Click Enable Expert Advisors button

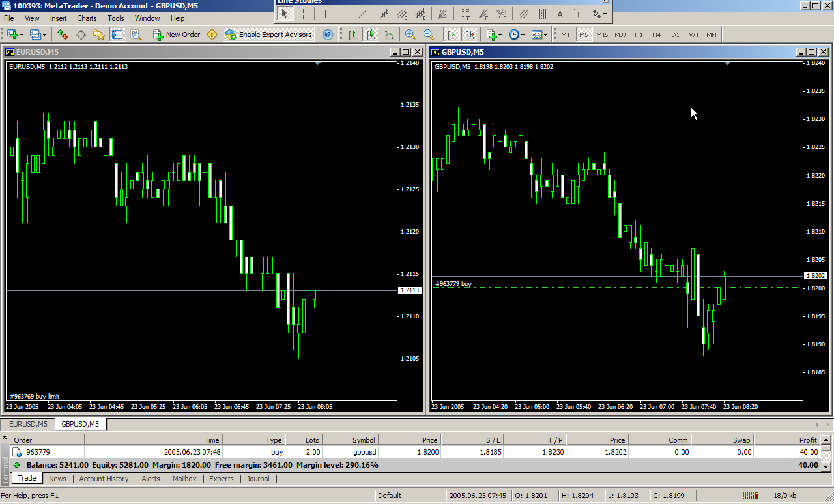pyautogui.click(x=269, y=35)
